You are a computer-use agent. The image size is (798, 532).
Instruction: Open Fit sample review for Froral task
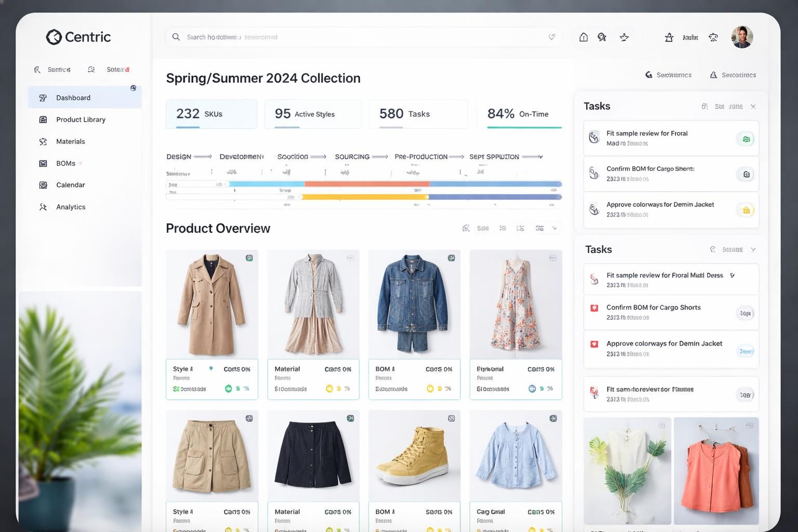pyautogui.click(x=671, y=138)
